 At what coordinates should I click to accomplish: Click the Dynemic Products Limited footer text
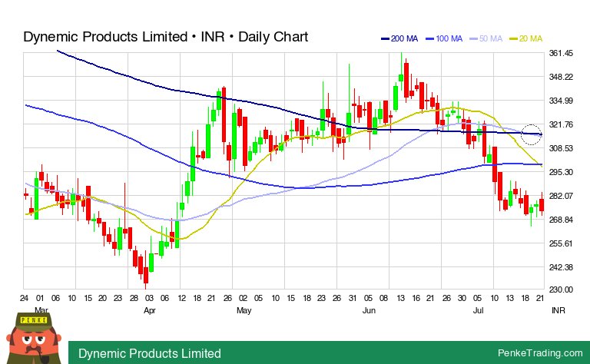click(x=149, y=353)
